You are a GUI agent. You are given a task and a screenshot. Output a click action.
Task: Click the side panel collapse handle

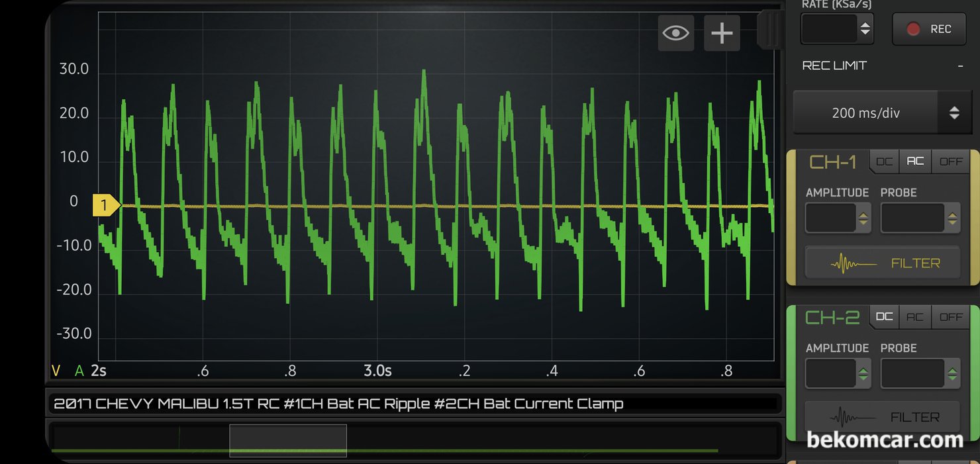pyautogui.click(x=770, y=29)
